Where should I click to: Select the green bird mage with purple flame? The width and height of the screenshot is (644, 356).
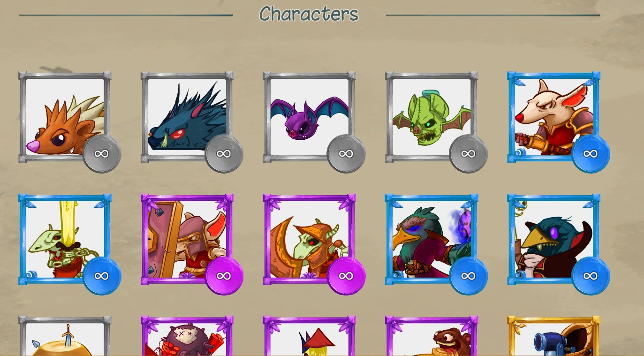[x=432, y=239]
